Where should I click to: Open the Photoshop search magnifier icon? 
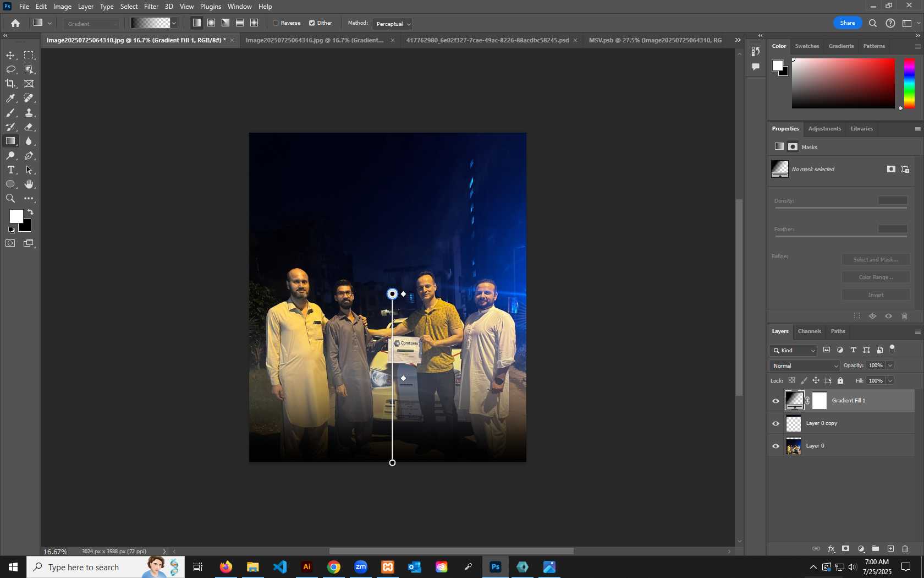click(x=873, y=23)
